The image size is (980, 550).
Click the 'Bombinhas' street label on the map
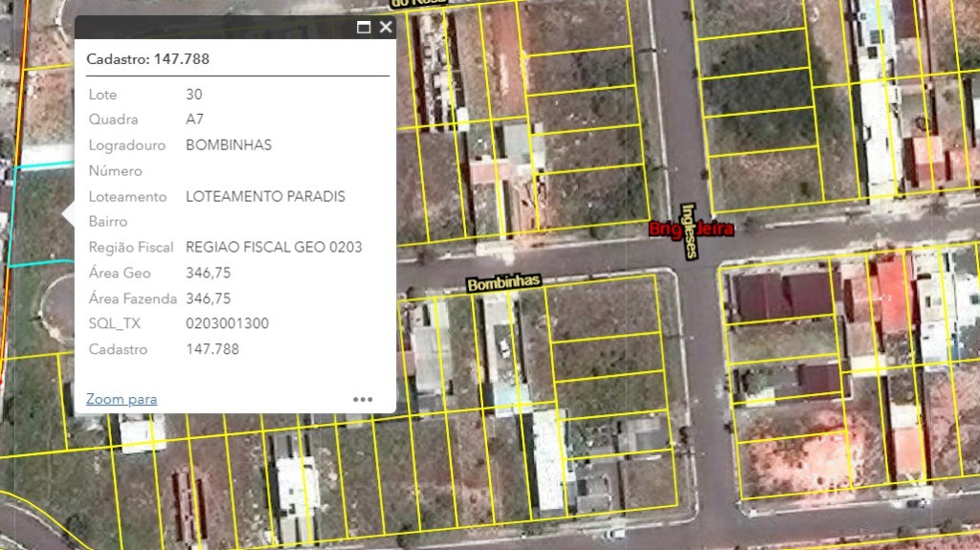click(x=503, y=283)
